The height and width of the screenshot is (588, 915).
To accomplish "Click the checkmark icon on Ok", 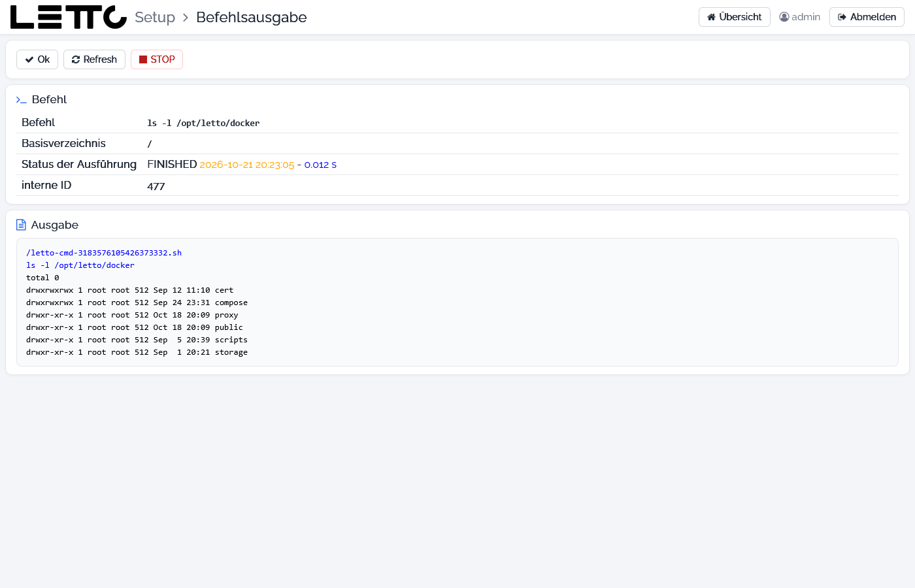I will [29, 59].
